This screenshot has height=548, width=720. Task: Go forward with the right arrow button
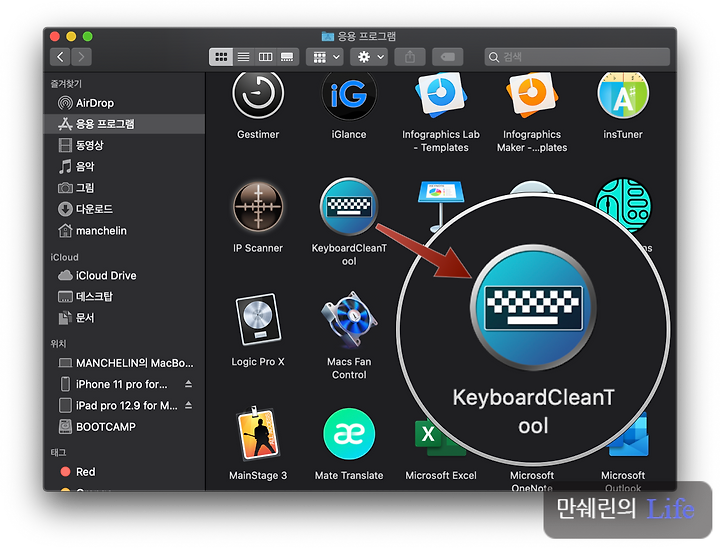[x=81, y=57]
